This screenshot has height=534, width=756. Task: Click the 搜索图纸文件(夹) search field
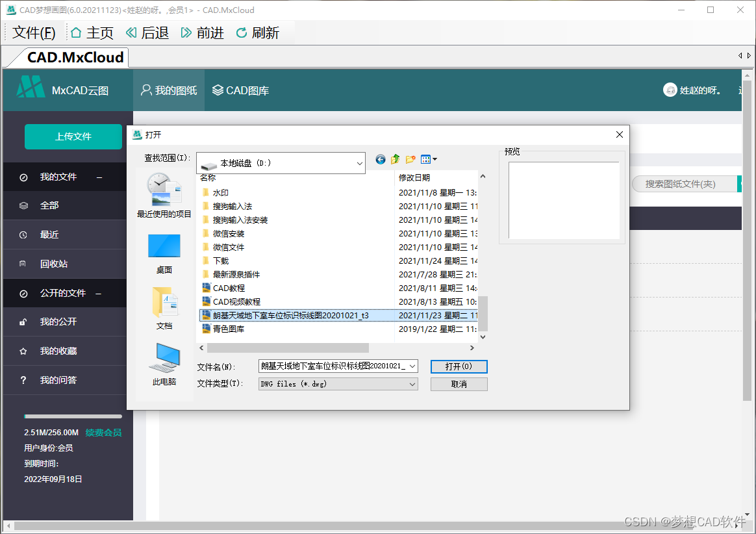684,184
